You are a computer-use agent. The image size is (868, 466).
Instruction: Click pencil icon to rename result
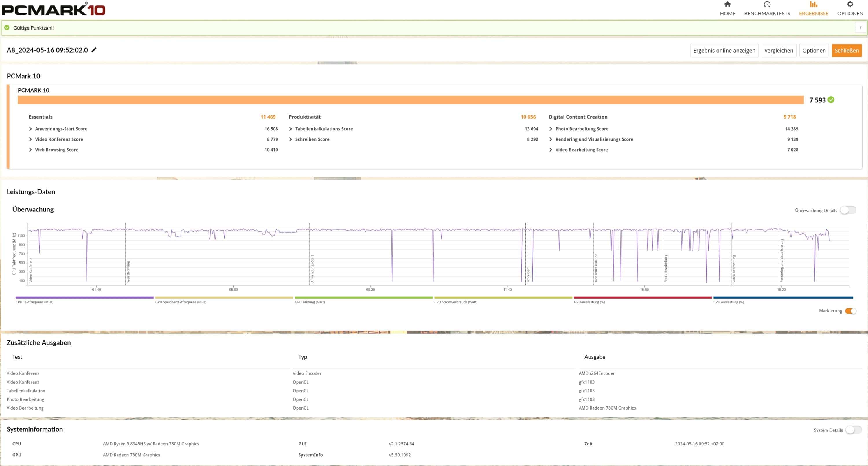click(x=94, y=50)
